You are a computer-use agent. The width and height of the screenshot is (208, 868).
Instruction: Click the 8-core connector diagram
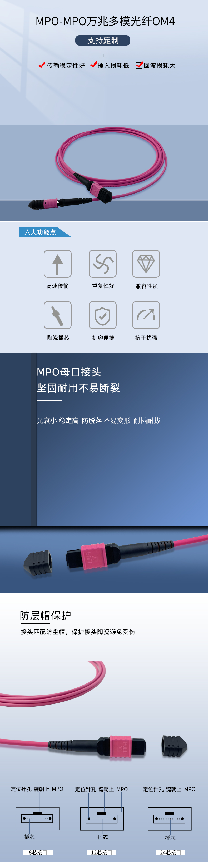tap(37, 819)
